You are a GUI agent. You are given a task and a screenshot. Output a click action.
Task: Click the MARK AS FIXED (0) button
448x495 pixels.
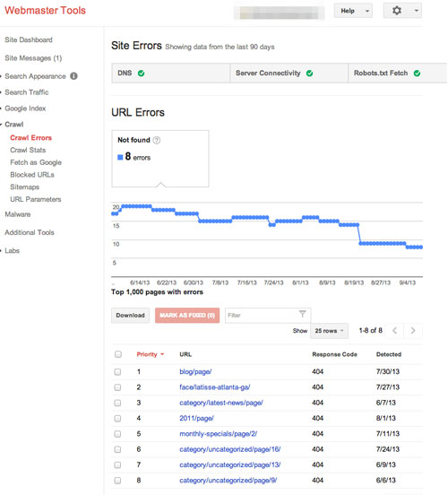click(x=187, y=316)
